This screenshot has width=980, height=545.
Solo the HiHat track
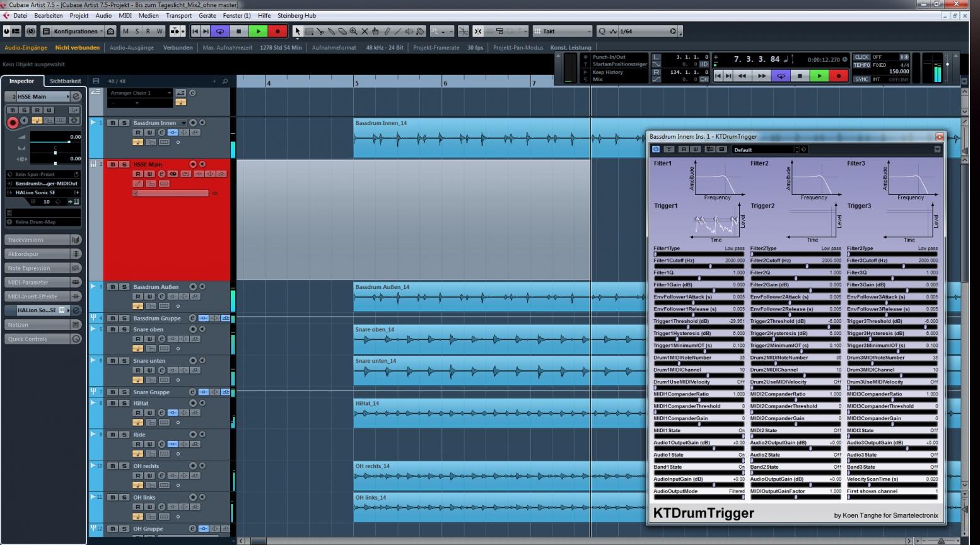[x=124, y=403]
